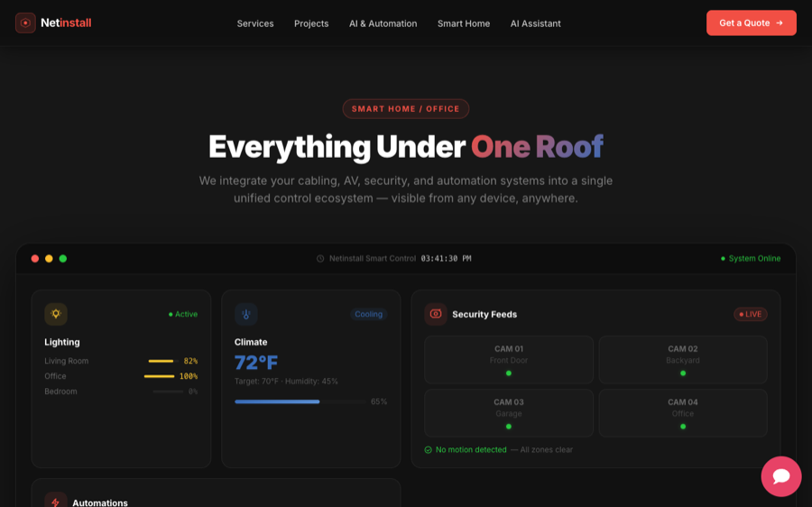This screenshot has width=812, height=507.
Task: Click the Lighting card title
Action: [62, 342]
